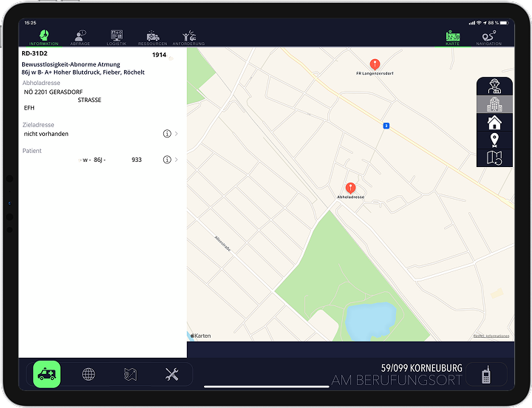
Task: Click the paramedic icon in map sidebar
Action: click(494, 87)
